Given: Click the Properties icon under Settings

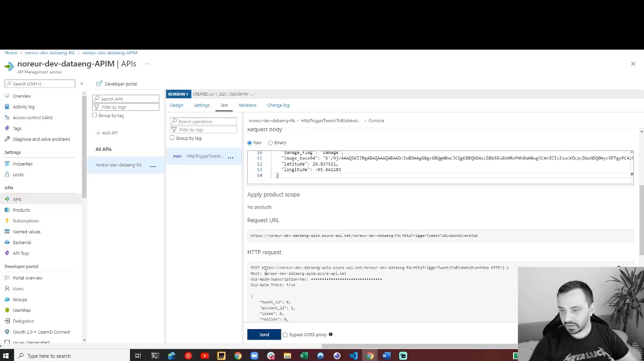Looking at the screenshot, I should 7,164.
